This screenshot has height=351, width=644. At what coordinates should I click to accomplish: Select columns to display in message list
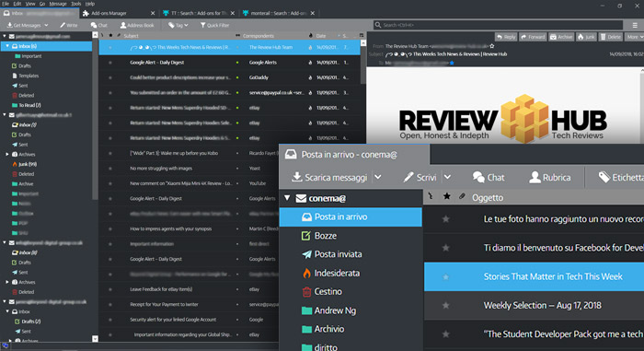click(x=362, y=36)
